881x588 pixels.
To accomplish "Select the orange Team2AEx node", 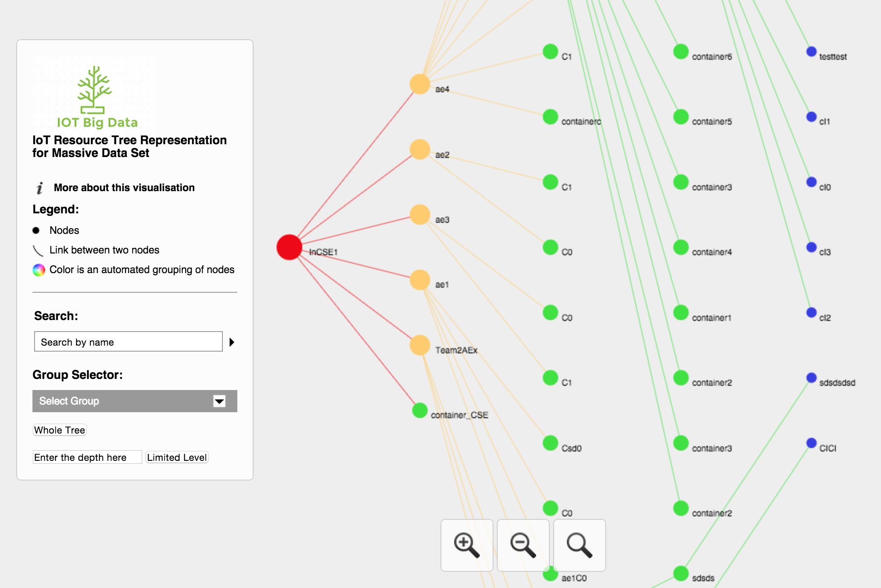I will tap(420, 345).
